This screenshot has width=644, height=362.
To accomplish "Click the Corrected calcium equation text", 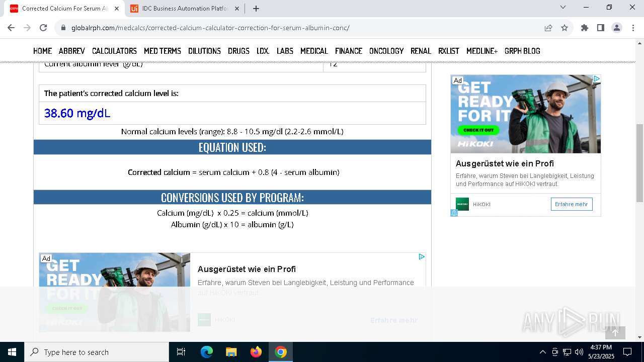I will point(233,172).
